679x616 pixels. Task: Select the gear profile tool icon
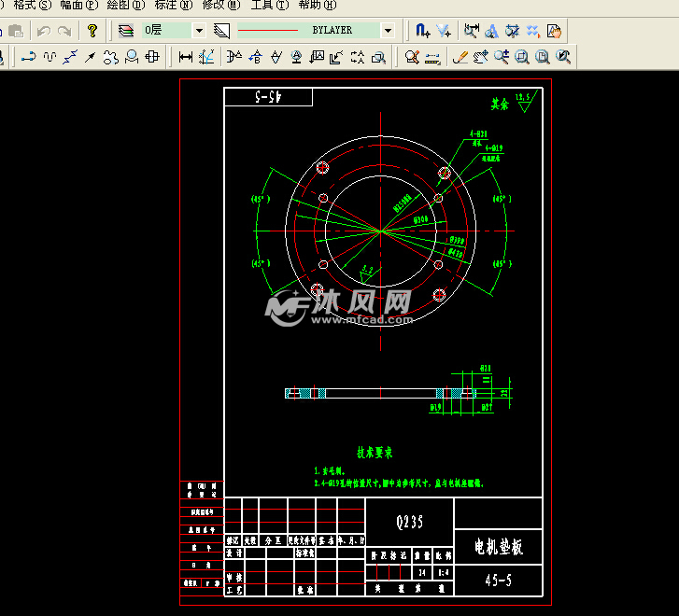click(111, 57)
